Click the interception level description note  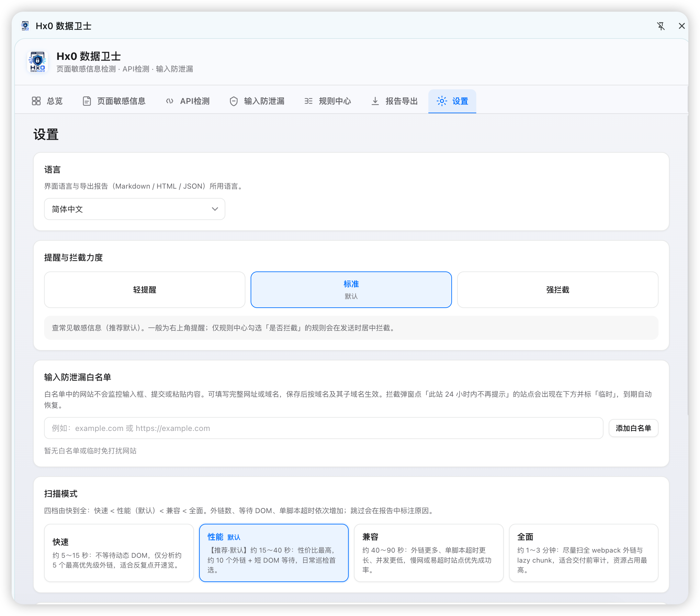[x=351, y=328]
